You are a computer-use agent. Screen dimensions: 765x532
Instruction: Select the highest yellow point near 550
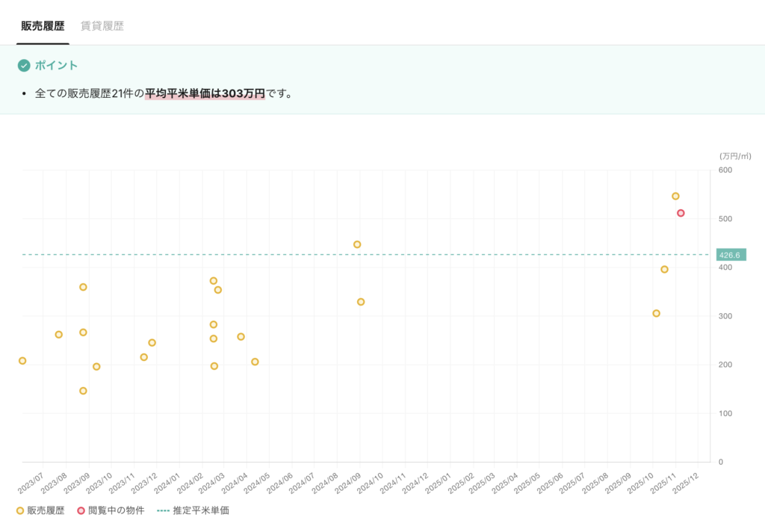tap(675, 196)
